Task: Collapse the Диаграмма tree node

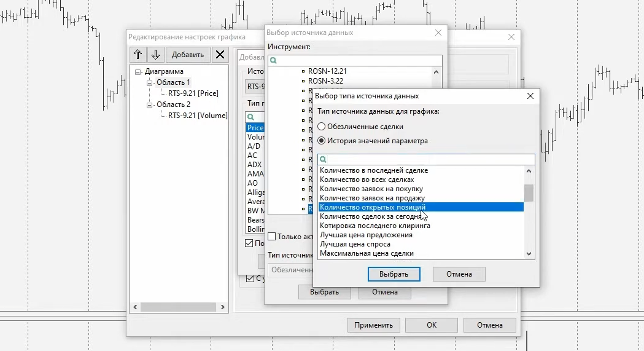Action: (x=138, y=71)
